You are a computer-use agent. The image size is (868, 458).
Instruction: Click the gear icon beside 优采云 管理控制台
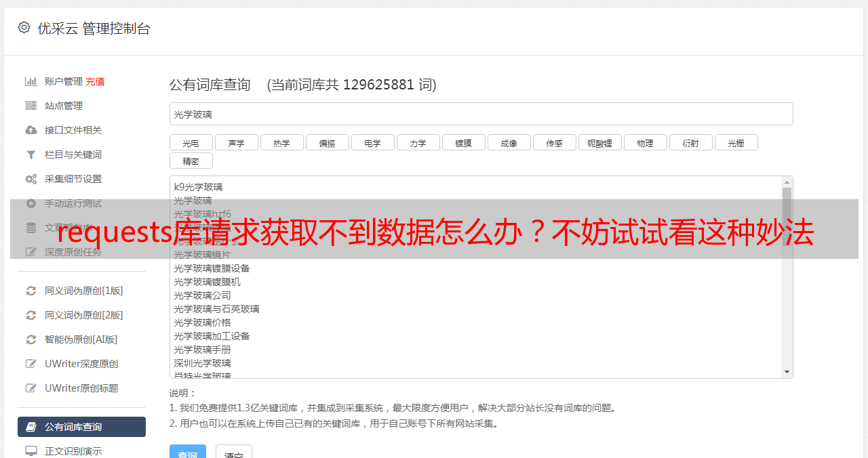tap(24, 28)
